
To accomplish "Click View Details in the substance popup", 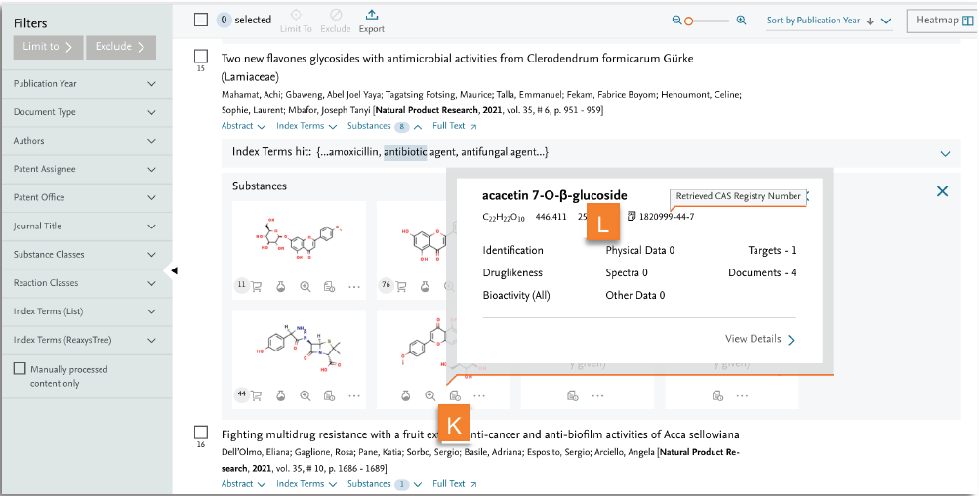I will pyautogui.click(x=759, y=339).
